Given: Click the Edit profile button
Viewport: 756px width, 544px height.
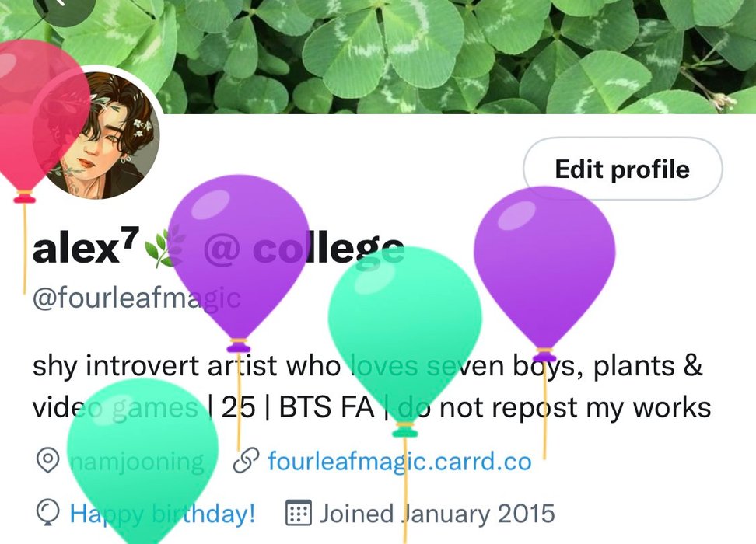Looking at the screenshot, I should click(x=622, y=169).
